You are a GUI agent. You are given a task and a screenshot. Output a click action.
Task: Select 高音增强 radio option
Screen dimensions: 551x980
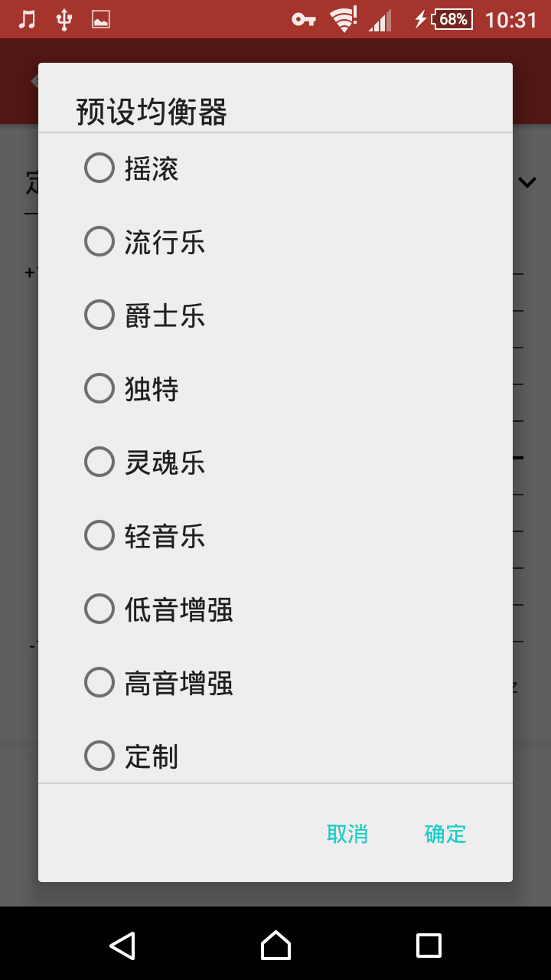(x=275, y=683)
